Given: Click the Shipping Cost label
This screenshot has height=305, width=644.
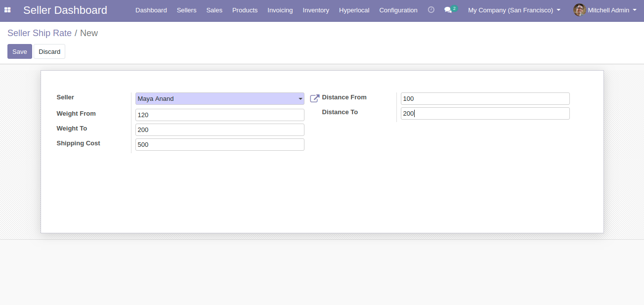Looking at the screenshot, I should tap(78, 143).
